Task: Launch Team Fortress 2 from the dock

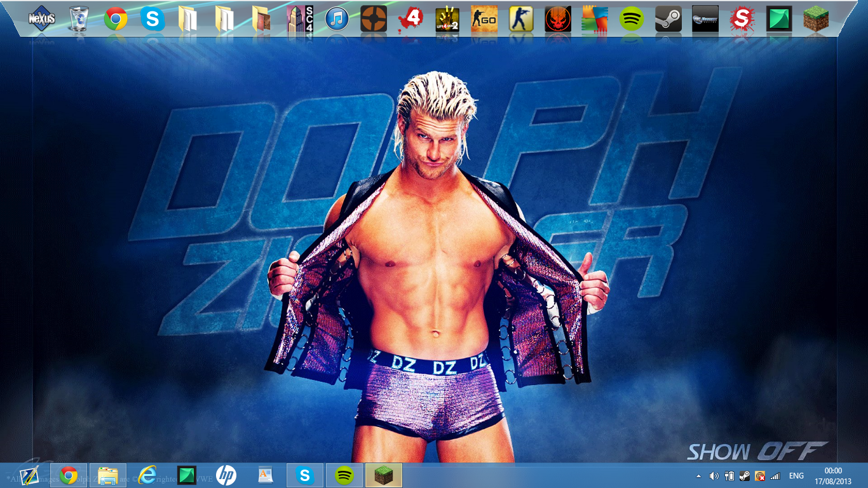Action: tap(374, 19)
